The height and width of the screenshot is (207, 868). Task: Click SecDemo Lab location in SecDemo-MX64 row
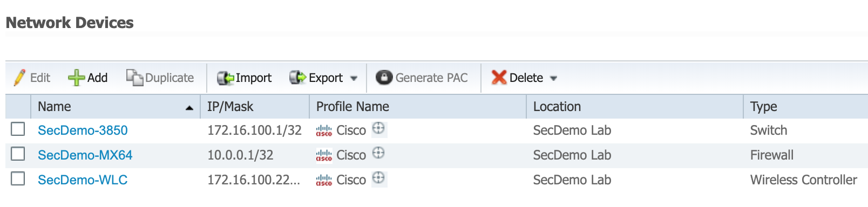pos(572,155)
